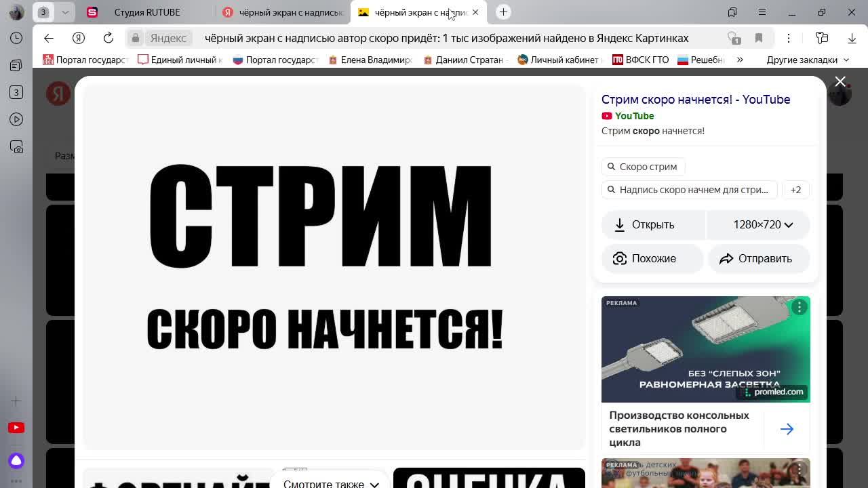Bookmark this page icon
The image size is (868, 488).
(759, 38)
